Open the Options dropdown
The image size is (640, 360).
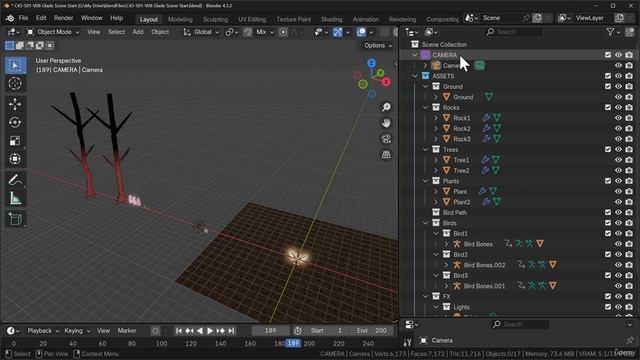[x=378, y=45]
